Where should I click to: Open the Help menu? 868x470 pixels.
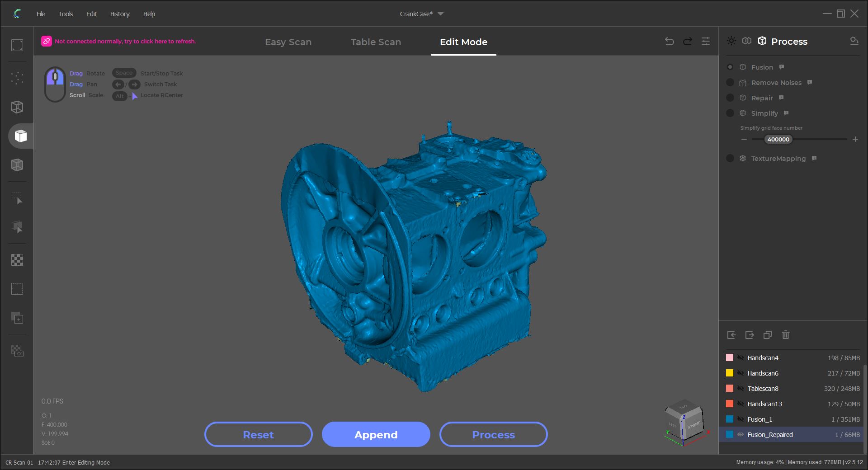point(149,14)
